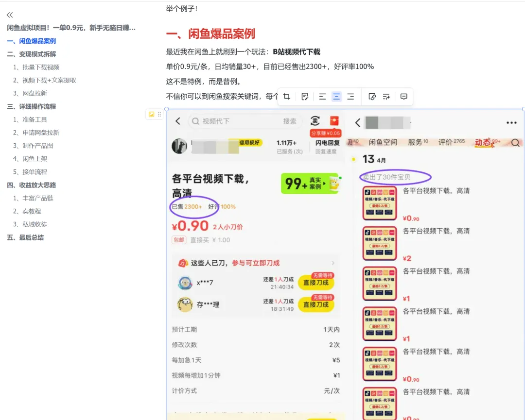The height and width of the screenshot is (420, 525).
Task: Add a comment on the image
Action: 404,97
